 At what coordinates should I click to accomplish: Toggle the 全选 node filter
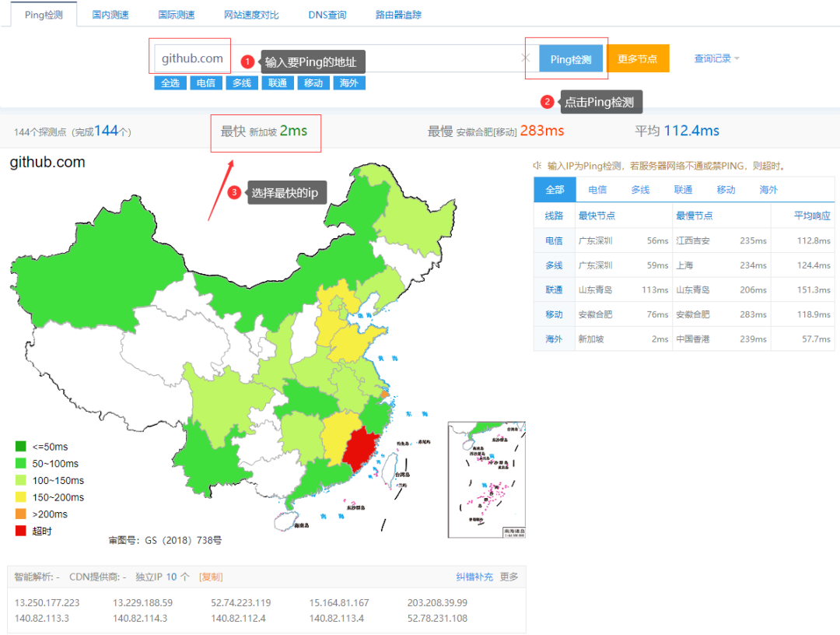(170, 82)
